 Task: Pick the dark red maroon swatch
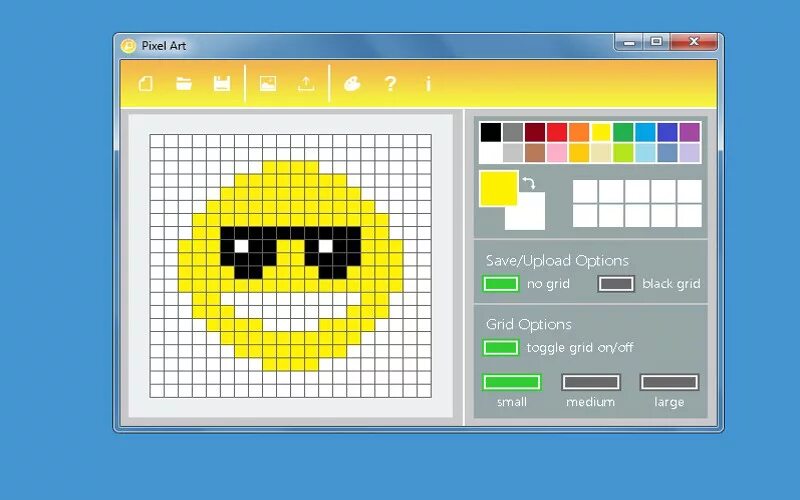[x=535, y=133]
